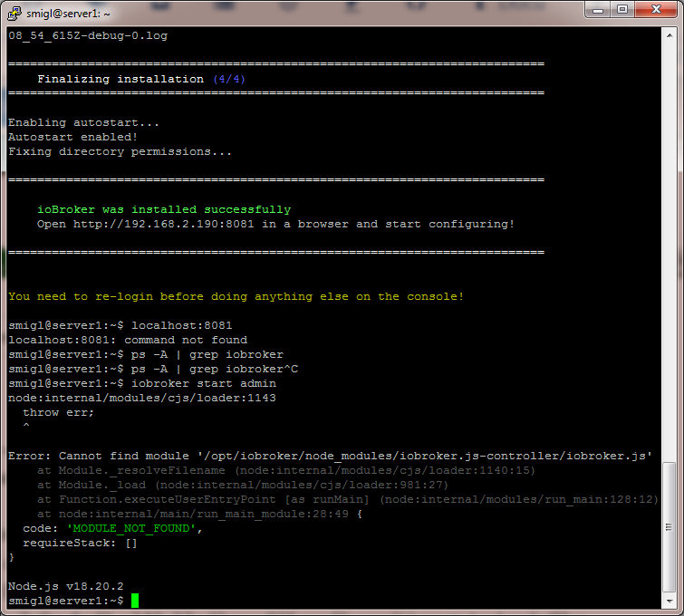Close the smigl@server1 terminal window
Viewport: 684px width, 616px height.
(x=656, y=10)
